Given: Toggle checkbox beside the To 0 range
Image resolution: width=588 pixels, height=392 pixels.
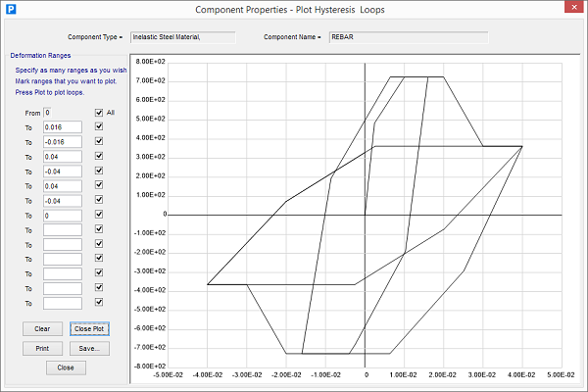Looking at the screenshot, I should click(x=98, y=215).
